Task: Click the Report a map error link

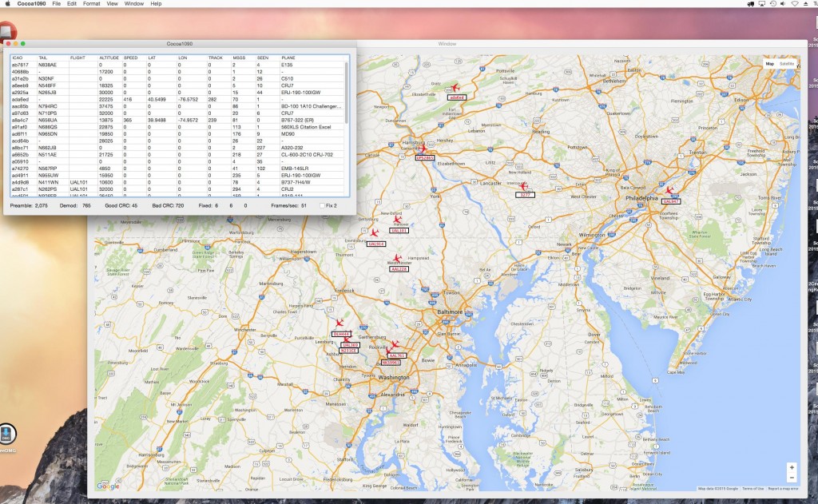Action: coord(783,489)
